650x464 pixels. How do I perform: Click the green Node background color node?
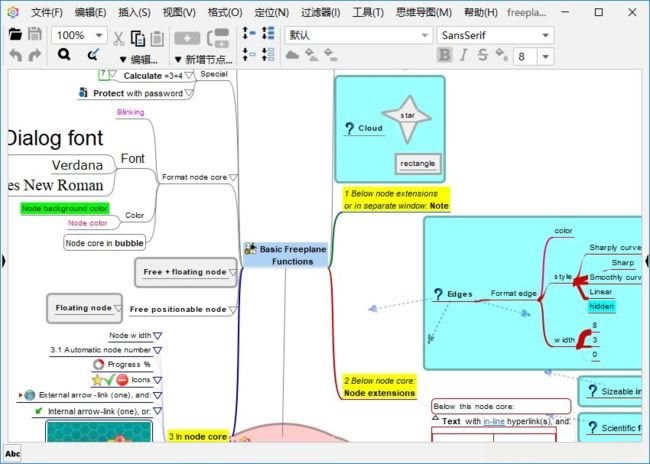tap(65, 208)
